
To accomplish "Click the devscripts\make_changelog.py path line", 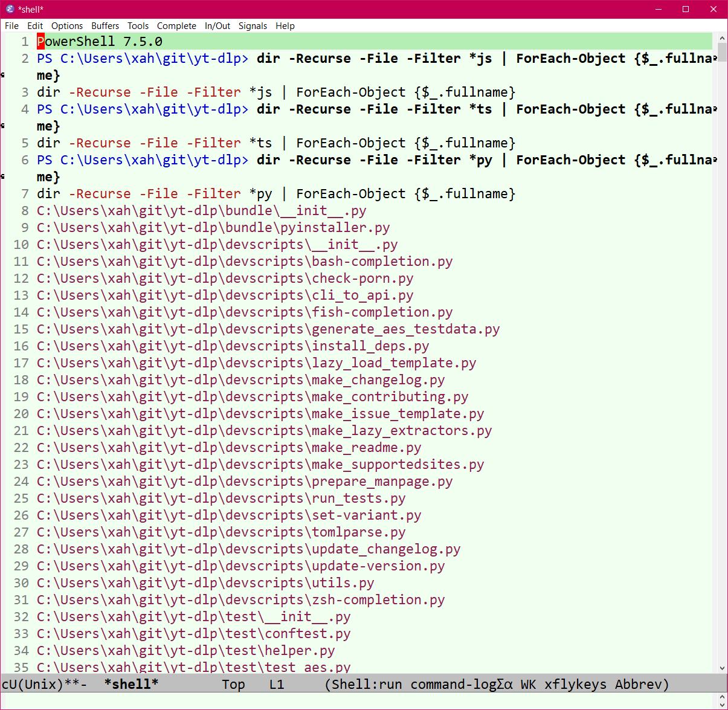I will tap(241, 380).
